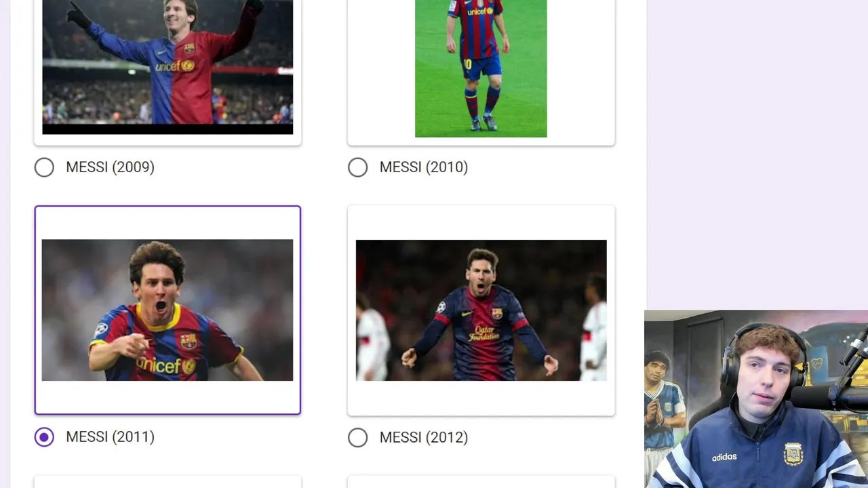The height and width of the screenshot is (488, 868).
Task: Click the adidas logo on the streamer's jacket
Action: point(724,457)
